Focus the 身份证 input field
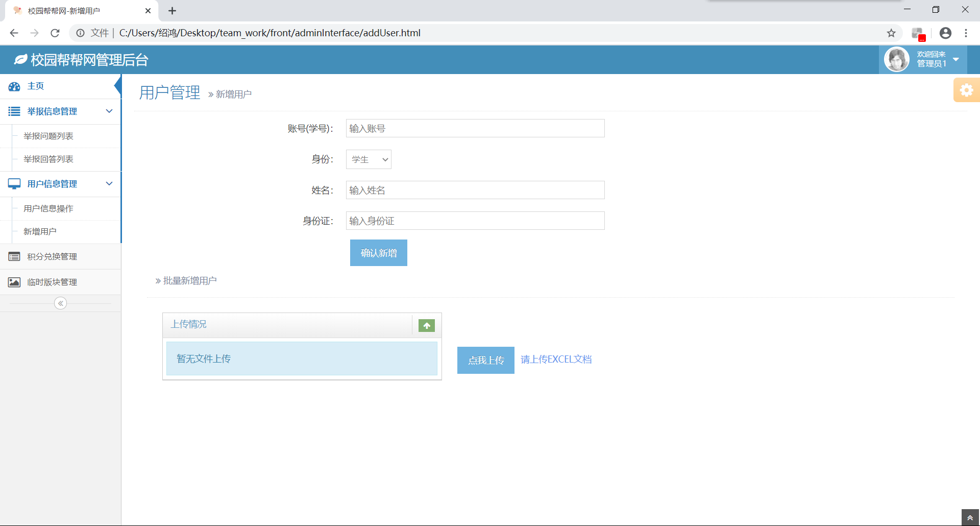The height and width of the screenshot is (526, 980). (475, 221)
